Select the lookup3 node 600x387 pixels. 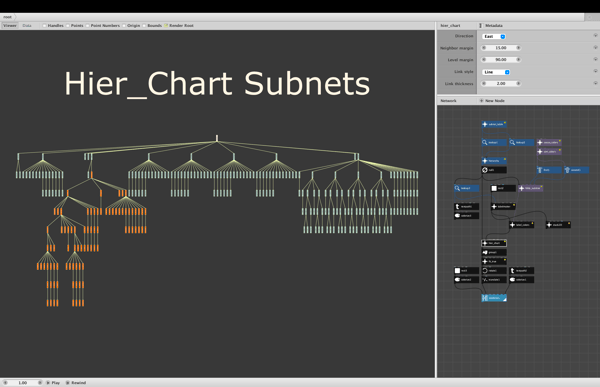click(466, 188)
